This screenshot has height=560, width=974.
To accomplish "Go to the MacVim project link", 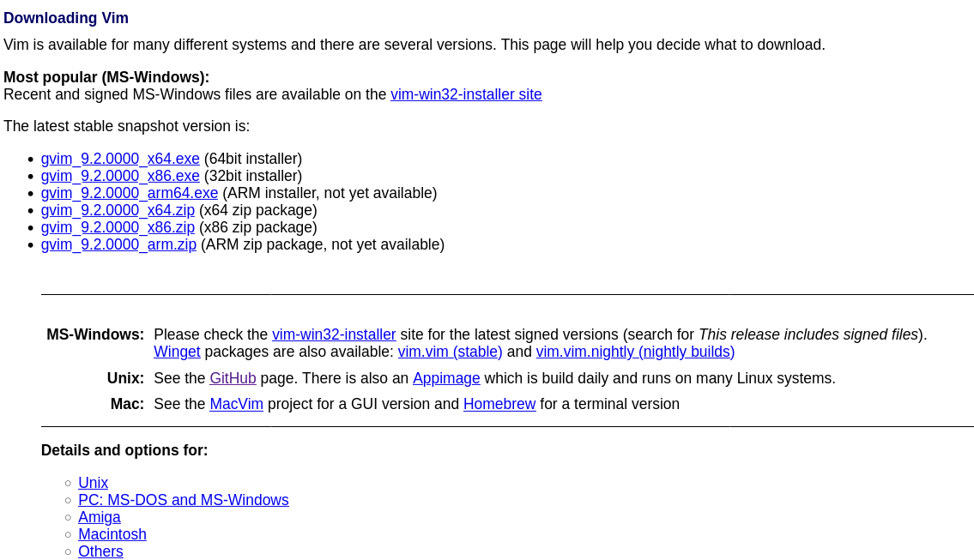I will (x=236, y=404).
